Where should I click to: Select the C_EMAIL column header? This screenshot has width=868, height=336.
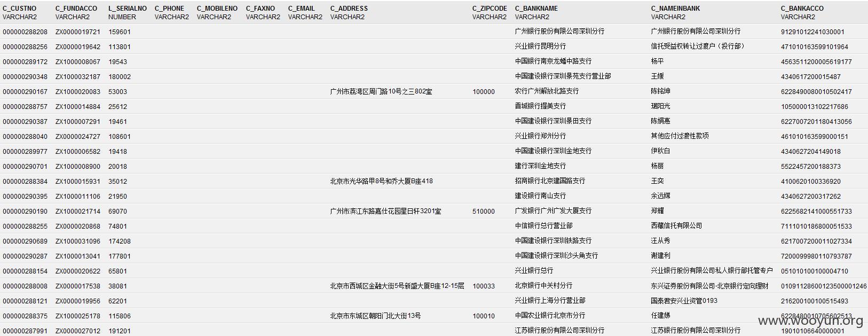[x=302, y=9]
